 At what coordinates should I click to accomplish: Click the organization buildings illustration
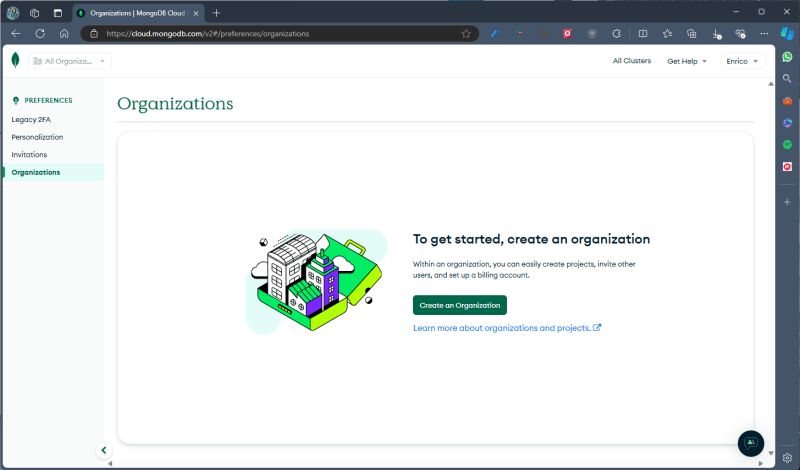[x=316, y=282]
